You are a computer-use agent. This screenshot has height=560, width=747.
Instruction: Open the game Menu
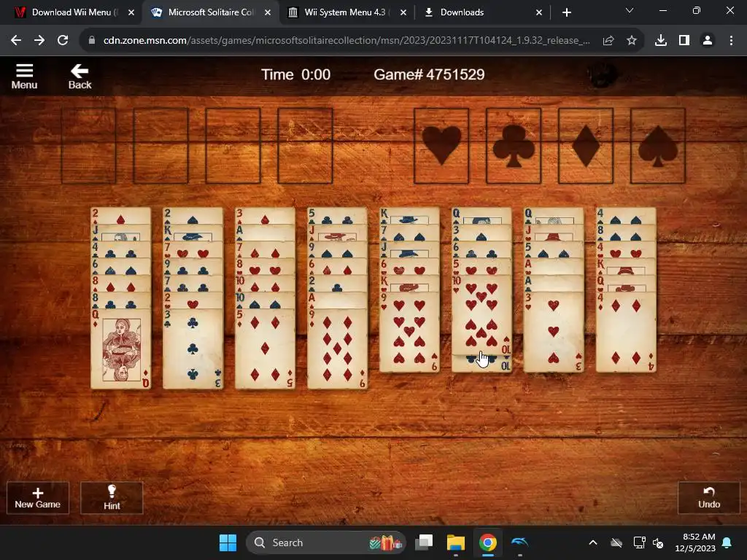coord(24,77)
